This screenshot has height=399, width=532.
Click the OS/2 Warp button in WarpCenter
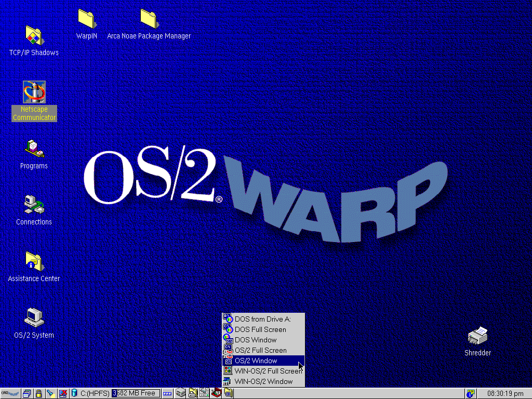click(10, 394)
